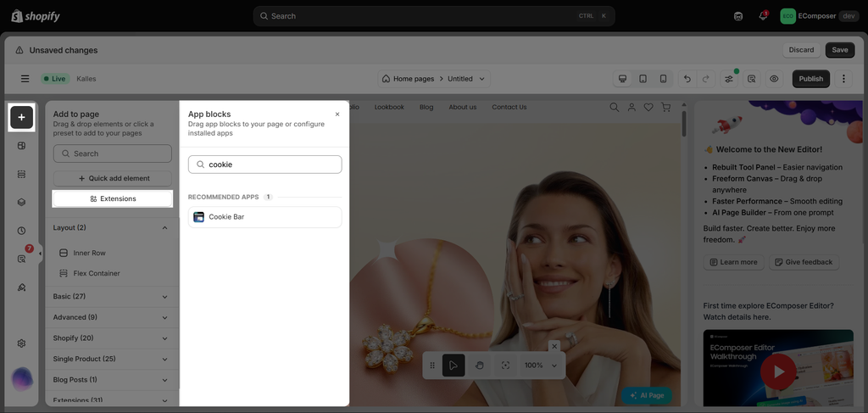Click the Shopify logo
The height and width of the screenshot is (413, 868).
[x=36, y=16]
